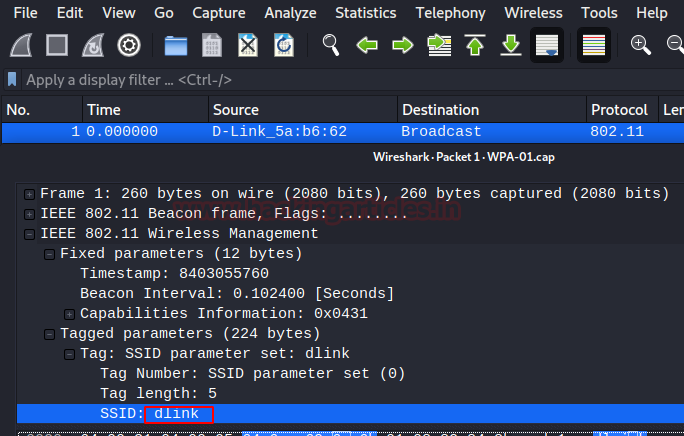Collapse Tag: SSID parameter set node
The image size is (684, 436).
(x=69, y=354)
